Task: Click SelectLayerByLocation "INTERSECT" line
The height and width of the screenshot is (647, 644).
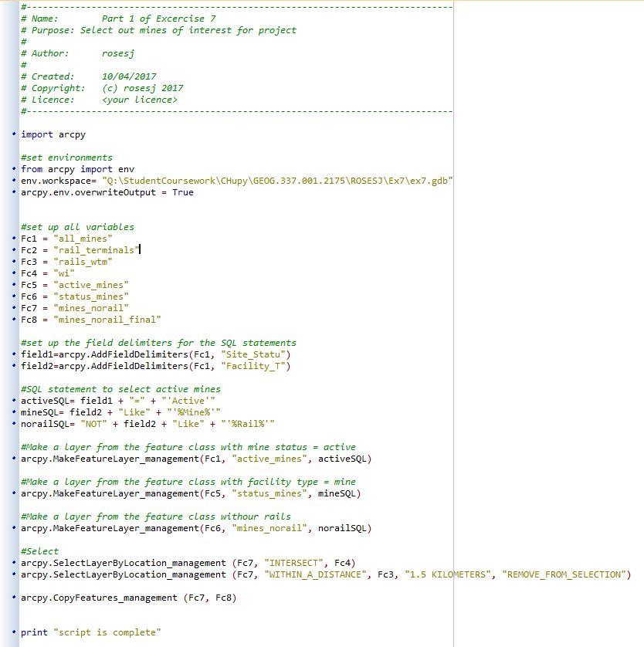Action: click(x=188, y=563)
